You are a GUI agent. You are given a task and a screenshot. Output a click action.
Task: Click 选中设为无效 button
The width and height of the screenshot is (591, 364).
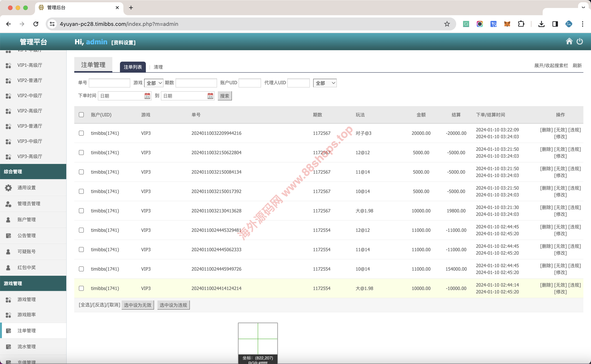click(138, 305)
